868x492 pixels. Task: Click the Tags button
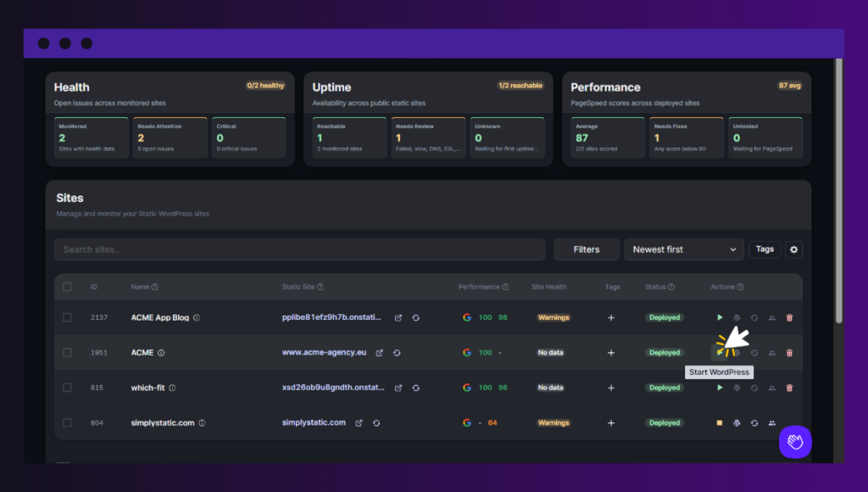point(765,249)
